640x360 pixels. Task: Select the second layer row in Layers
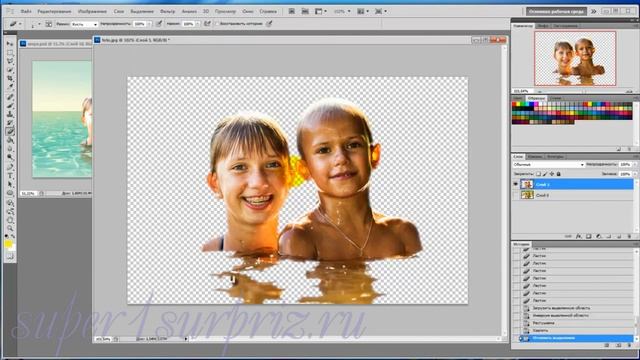point(573,195)
